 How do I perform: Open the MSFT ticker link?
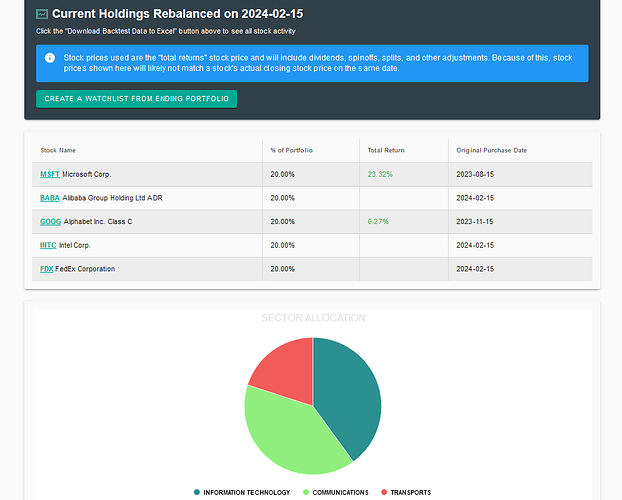(x=50, y=174)
